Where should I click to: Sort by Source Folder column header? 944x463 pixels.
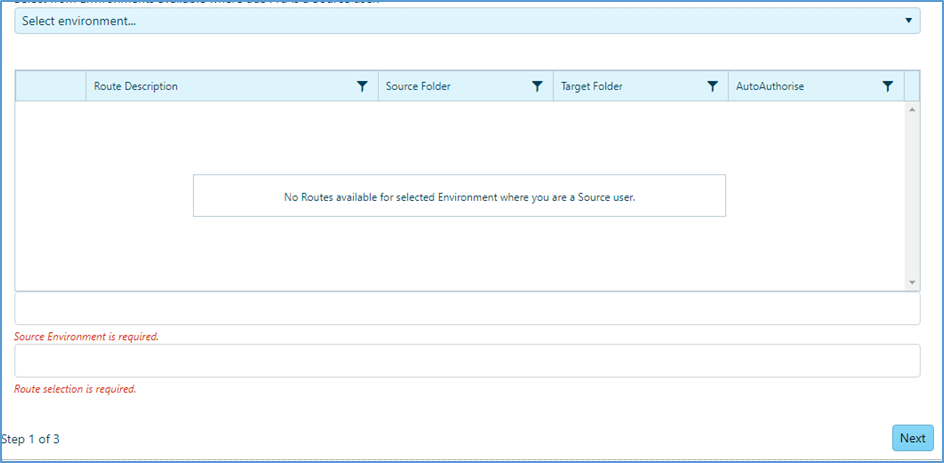pyautogui.click(x=418, y=87)
